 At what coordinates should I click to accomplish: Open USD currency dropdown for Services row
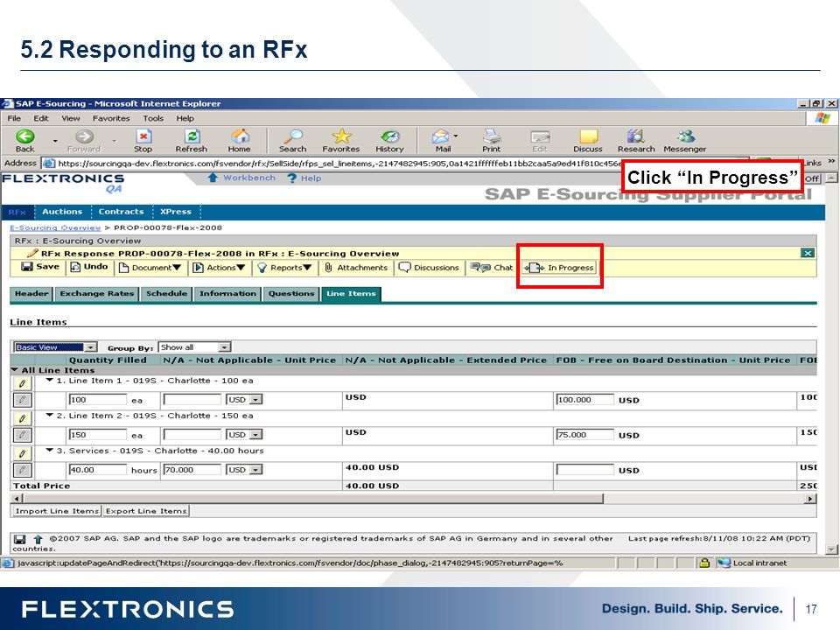pos(244,470)
